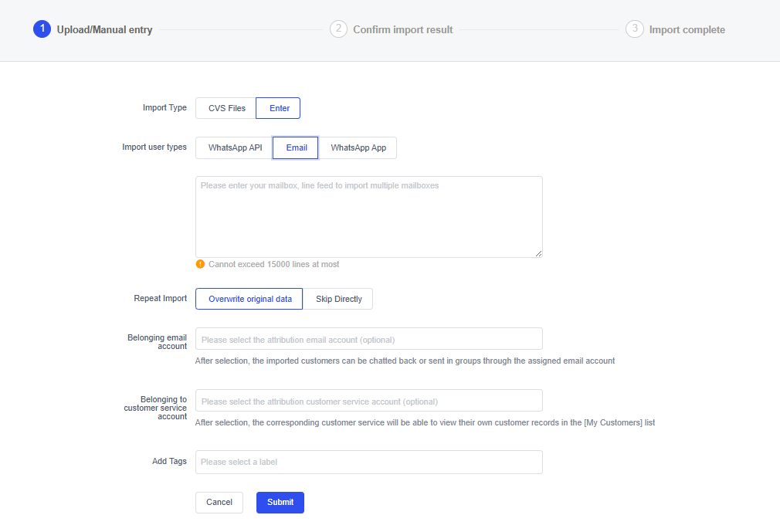This screenshot has height=532, width=780.
Task: Click the Import complete step label
Action: (687, 30)
